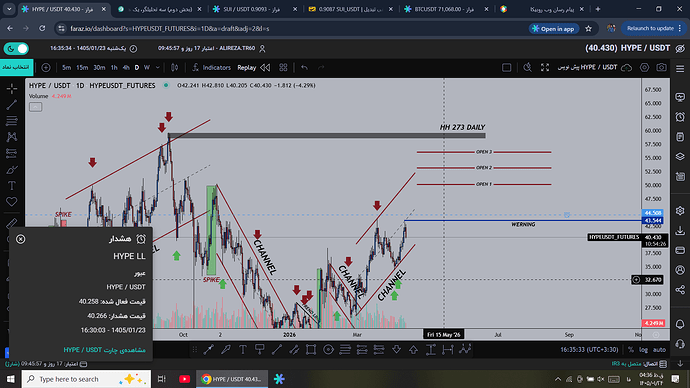Viewport: 690px width, 388px height.
Task: Toggle symbol visibility eye icon near HYPE / USDT
Action: [x=680, y=48]
